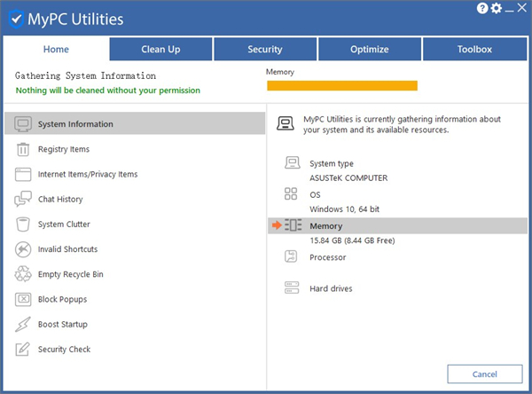Click the Processor chip icon
The height and width of the screenshot is (394, 532).
pos(292,257)
